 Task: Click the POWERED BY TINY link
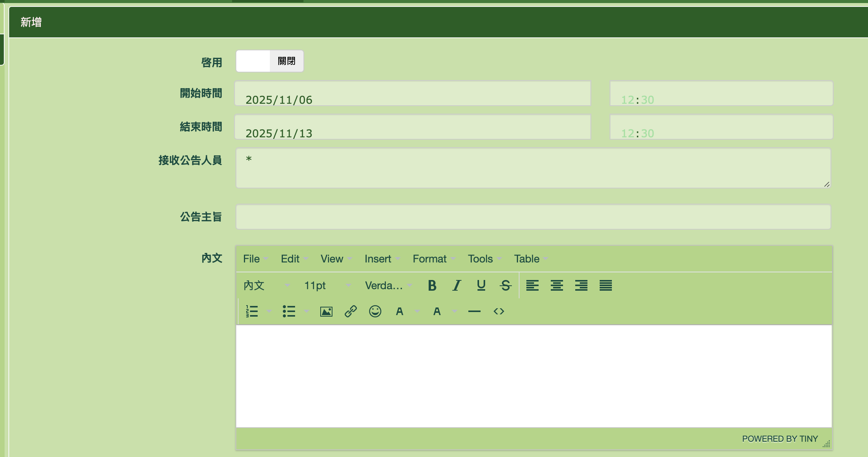(x=779, y=439)
